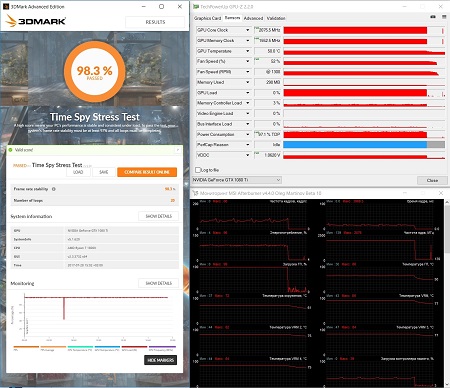The width and height of the screenshot is (450, 388).
Task: Click the LOAD button in 3DMark
Action: (78, 172)
